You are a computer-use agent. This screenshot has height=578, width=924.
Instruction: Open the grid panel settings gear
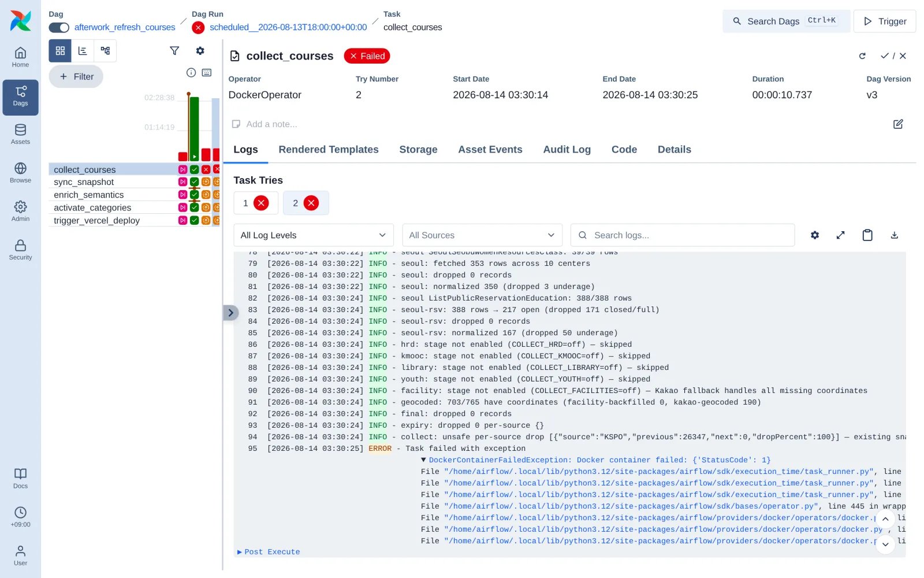click(200, 51)
